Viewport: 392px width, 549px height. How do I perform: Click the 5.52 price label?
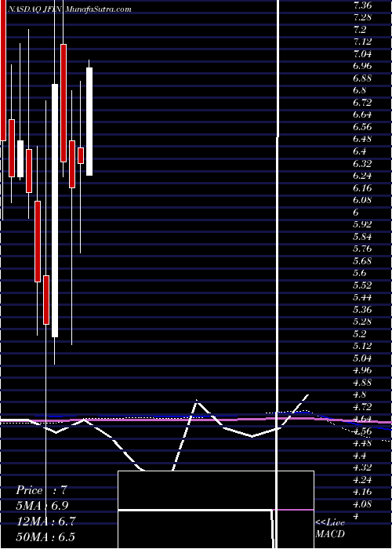click(362, 285)
